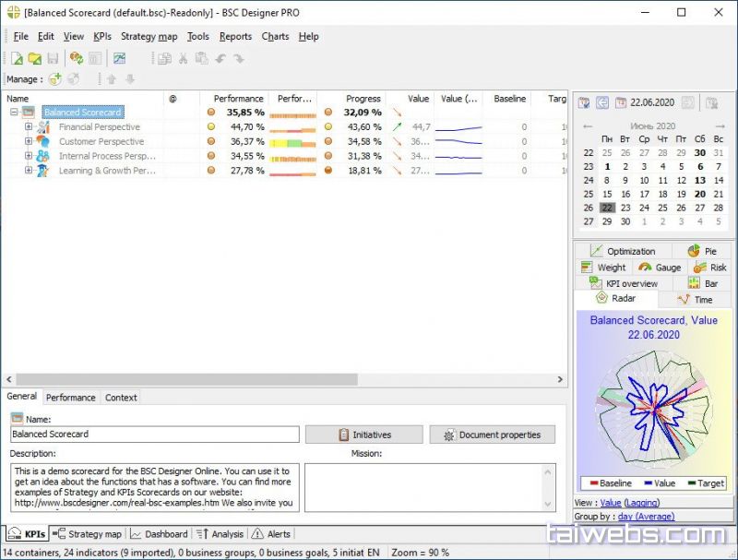Viewport: 738px width, 560px height.
Task: Click the Open file folder icon
Action: pyautogui.click(x=34, y=59)
